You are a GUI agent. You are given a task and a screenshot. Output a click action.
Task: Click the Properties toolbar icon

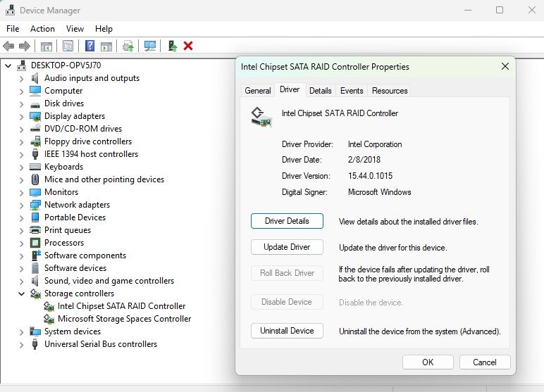coord(68,46)
